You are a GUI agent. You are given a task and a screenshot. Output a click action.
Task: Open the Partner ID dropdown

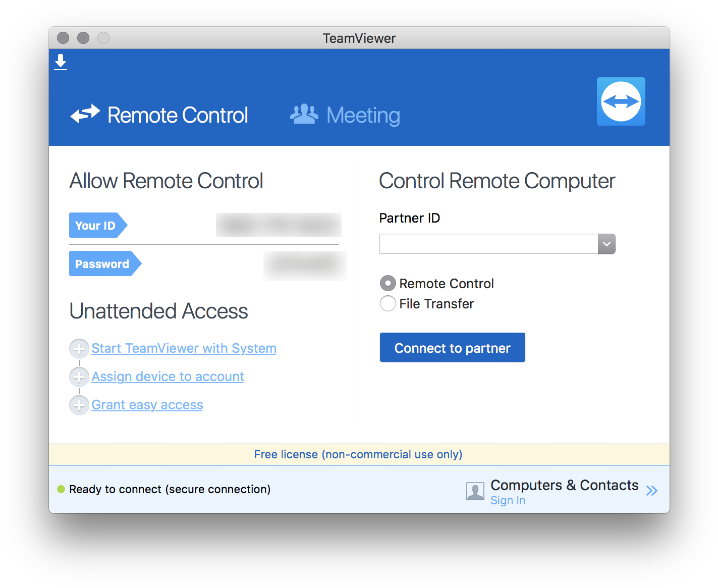(x=606, y=244)
